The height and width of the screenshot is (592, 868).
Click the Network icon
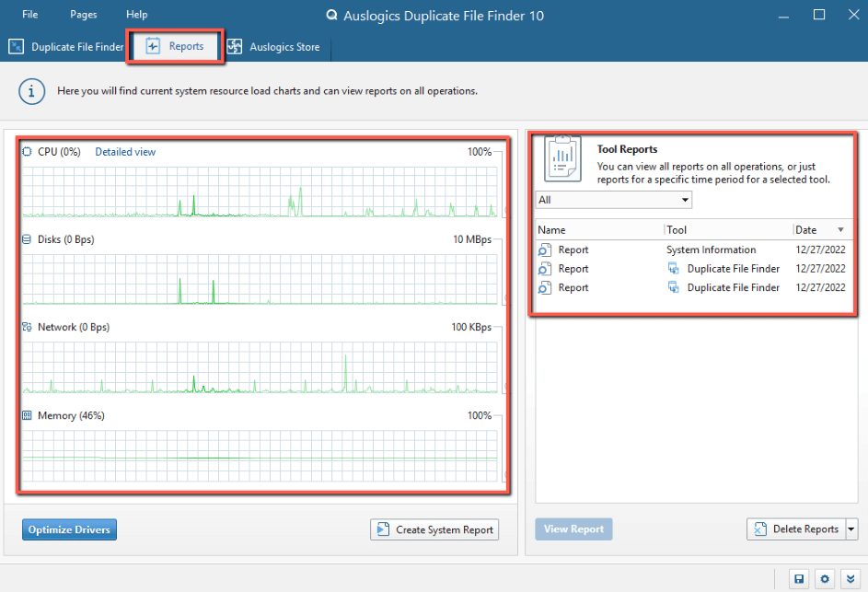pos(27,327)
